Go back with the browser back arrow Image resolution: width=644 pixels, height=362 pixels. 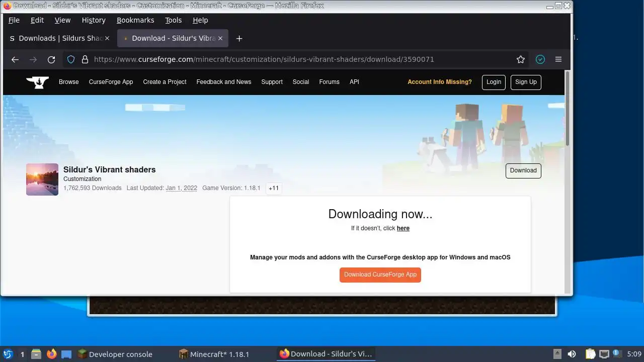coord(15,59)
